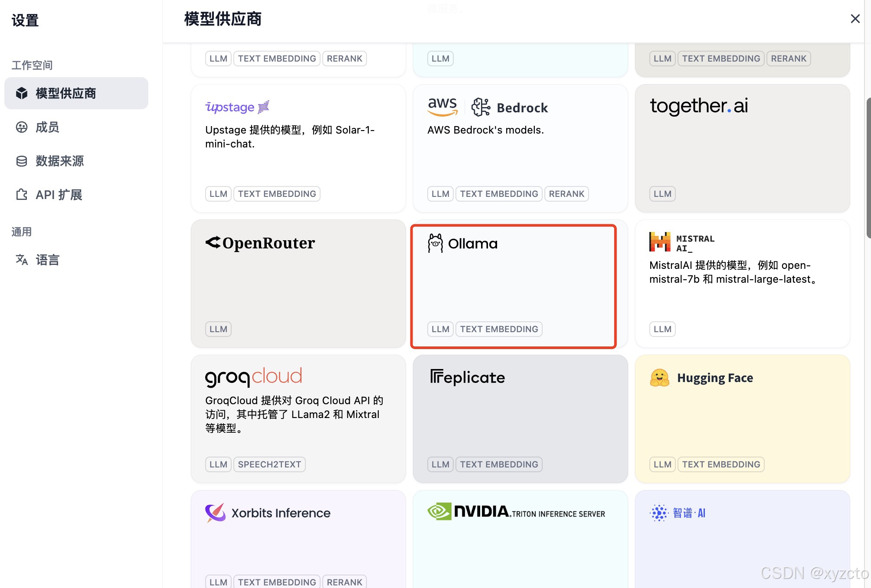Select the 语言 language settings

coord(47,260)
